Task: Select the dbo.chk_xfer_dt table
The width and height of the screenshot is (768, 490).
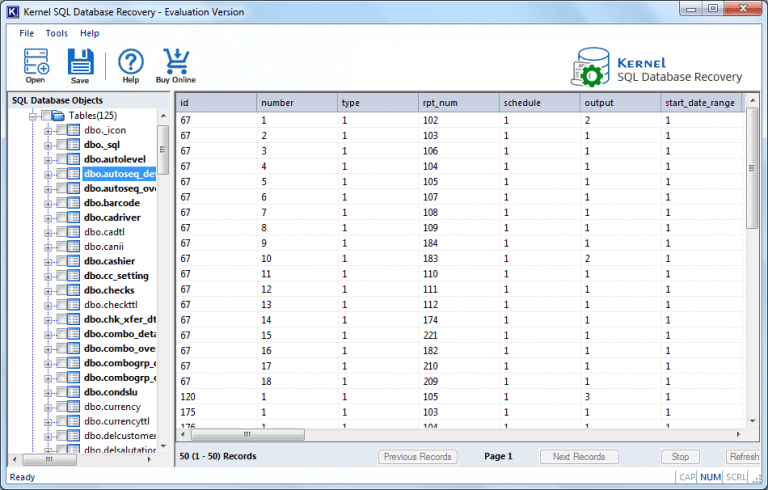Action: coord(120,319)
